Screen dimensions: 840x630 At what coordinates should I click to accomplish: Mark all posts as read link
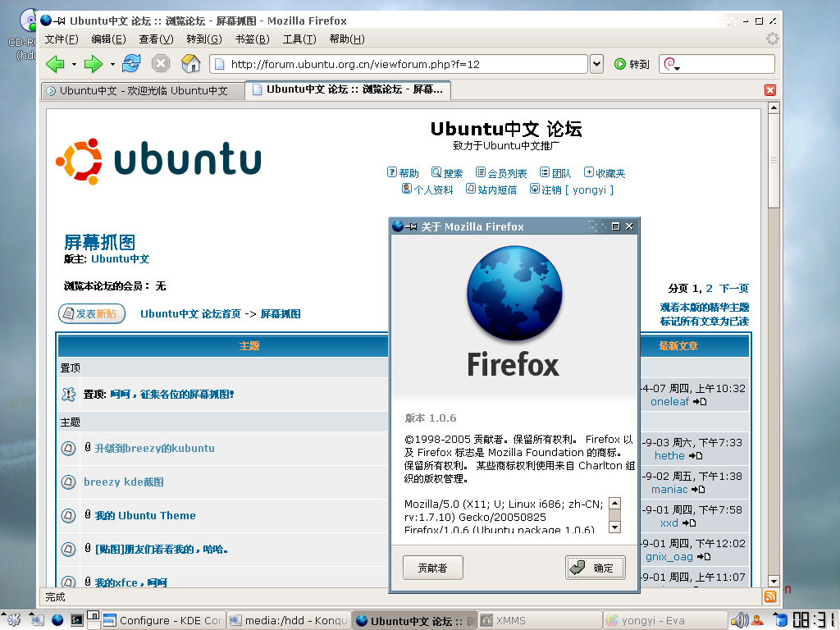click(705, 321)
